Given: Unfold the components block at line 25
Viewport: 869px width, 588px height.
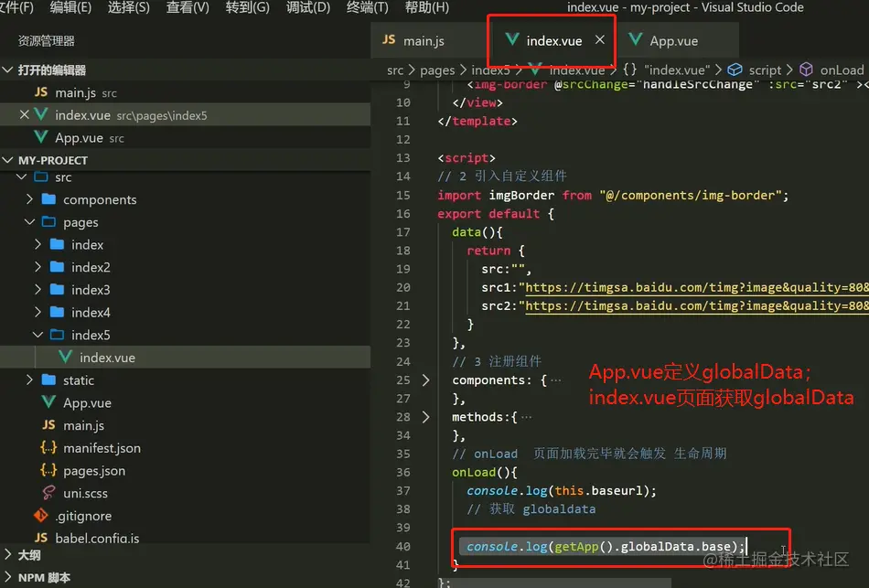Looking at the screenshot, I should (425, 380).
